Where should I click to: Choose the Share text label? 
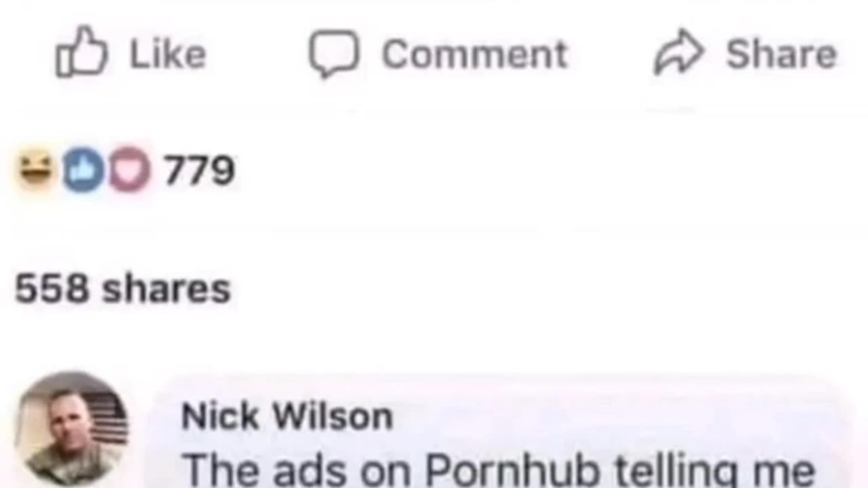pos(782,54)
